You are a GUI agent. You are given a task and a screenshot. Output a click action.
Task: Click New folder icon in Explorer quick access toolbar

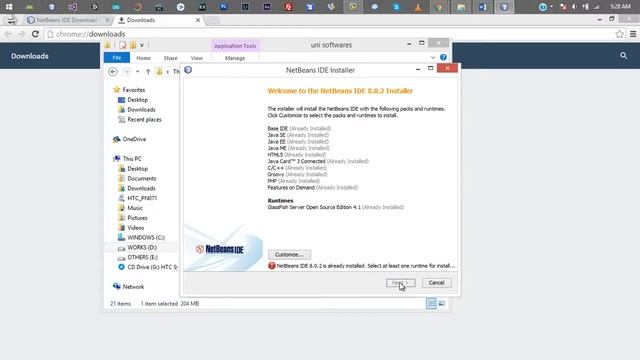click(133, 45)
